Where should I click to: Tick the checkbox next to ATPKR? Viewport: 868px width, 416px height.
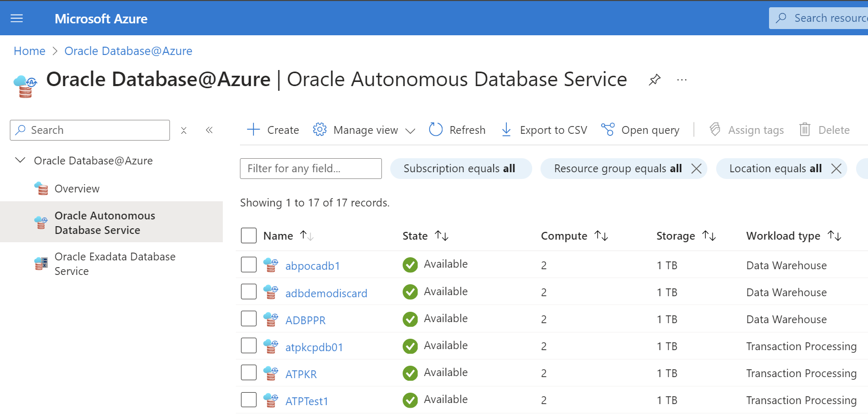tap(249, 372)
